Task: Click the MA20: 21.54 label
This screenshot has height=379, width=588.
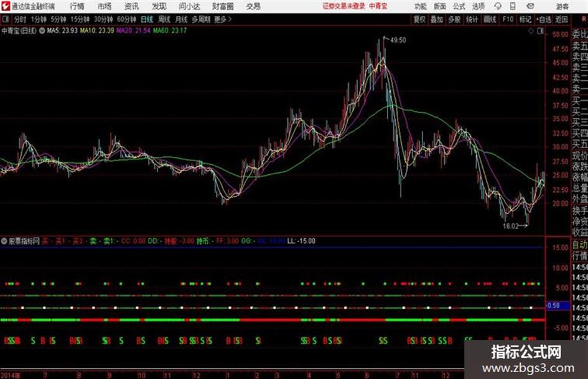Action: (134, 30)
